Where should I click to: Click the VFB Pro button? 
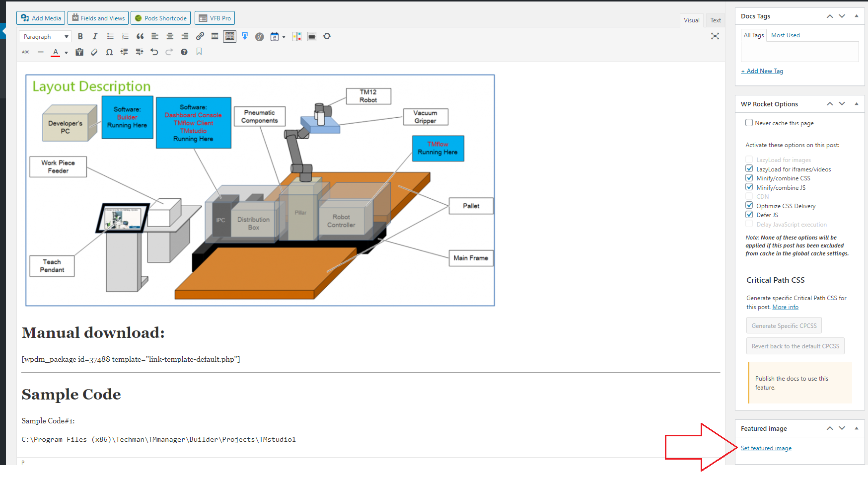[x=215, y=18]
